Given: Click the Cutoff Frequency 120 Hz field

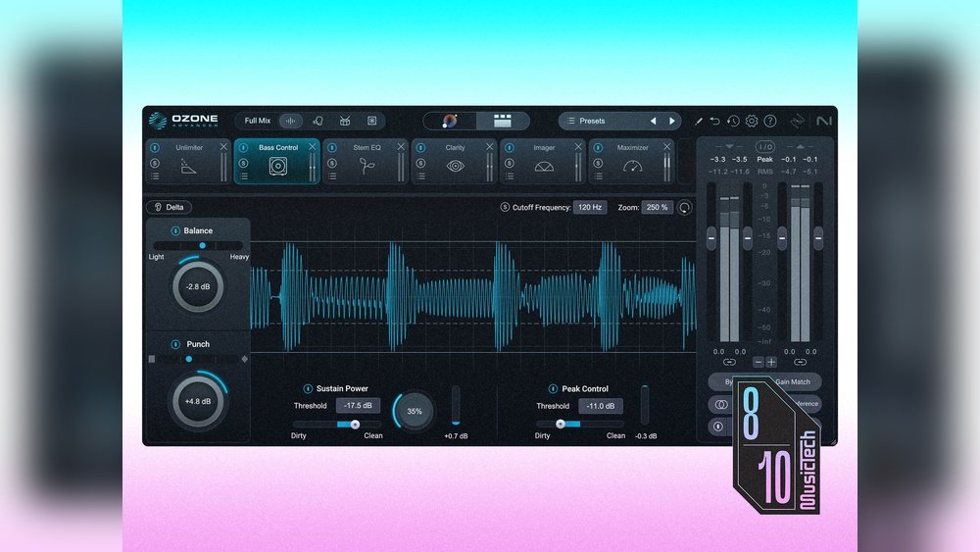Looking at the screenshot, I should 590,207.
